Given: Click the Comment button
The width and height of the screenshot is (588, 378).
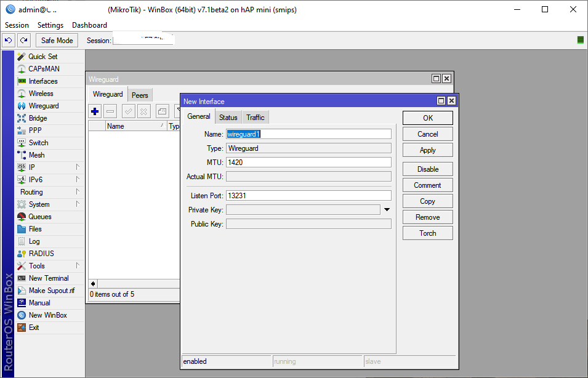Looking at the screenshot, I should 428,185.
